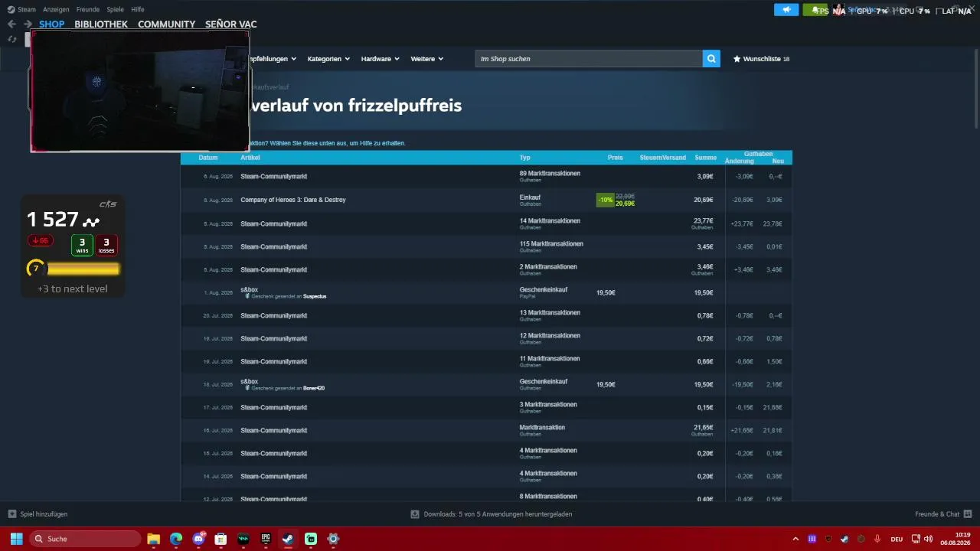Click the Summe column header
The width and height of the screenshot is (980, 551).
[706, 158]
